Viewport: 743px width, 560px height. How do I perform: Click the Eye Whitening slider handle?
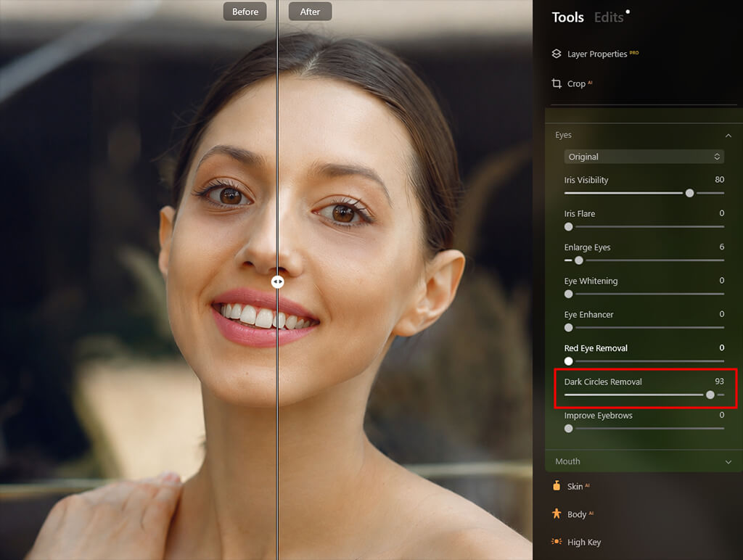569,294
